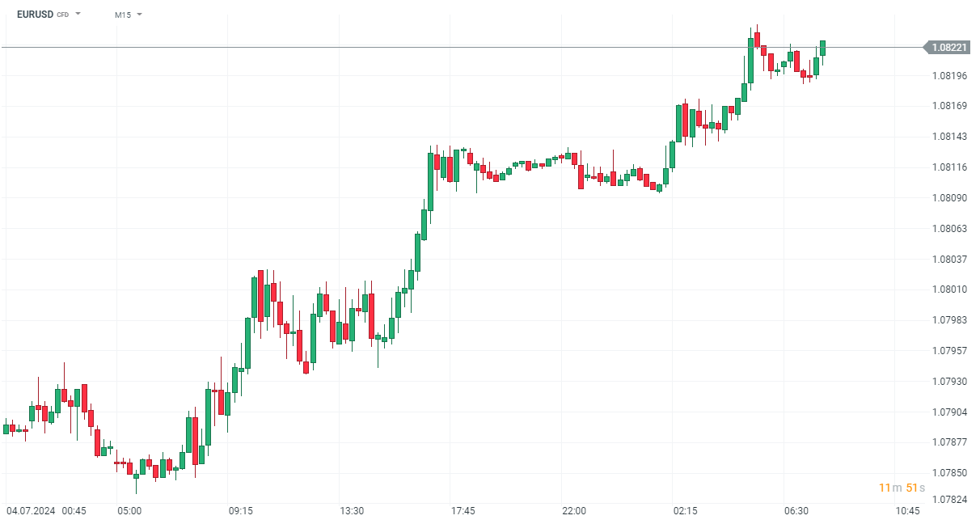Click the candle countdown timer
Screen dimensions: 980x524
902,488
